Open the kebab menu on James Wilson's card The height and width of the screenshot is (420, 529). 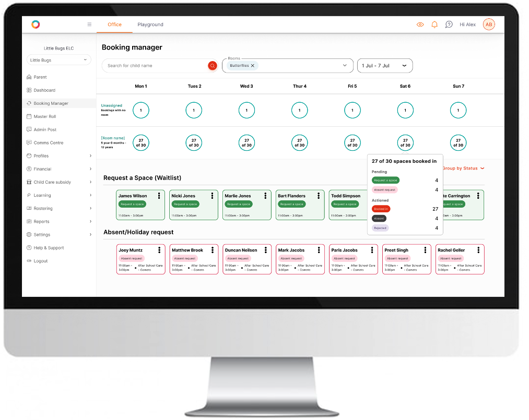click(x=159, y=196)
